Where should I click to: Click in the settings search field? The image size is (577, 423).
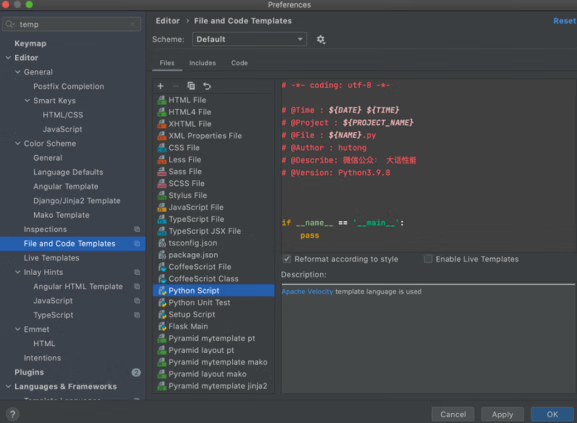71,24
